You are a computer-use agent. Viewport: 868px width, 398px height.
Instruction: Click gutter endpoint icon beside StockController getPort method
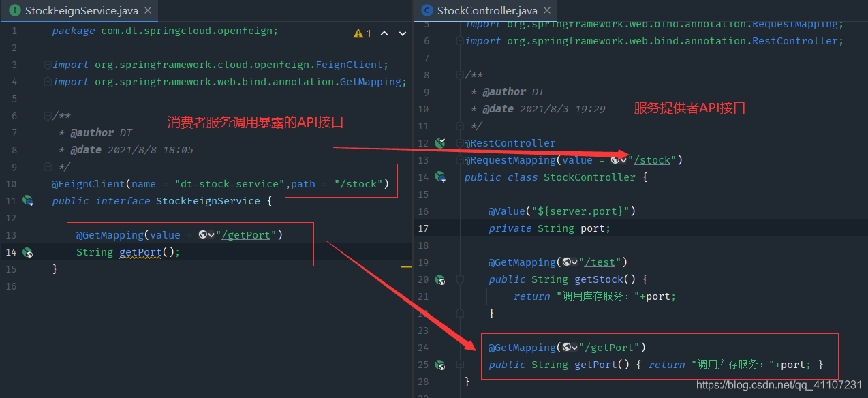[440, 365]
